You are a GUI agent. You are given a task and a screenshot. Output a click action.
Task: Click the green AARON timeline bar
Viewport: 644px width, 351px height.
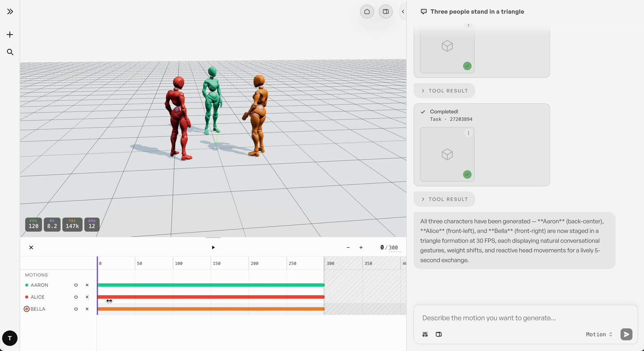[x=211, y=285]
